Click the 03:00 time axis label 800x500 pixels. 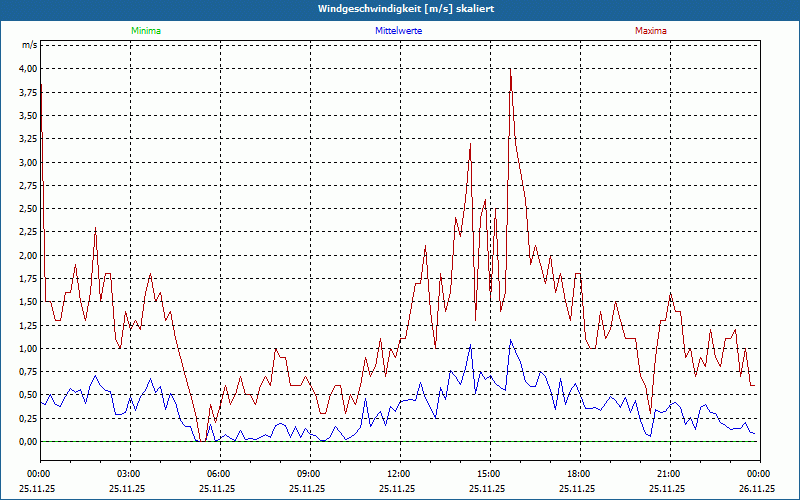click(129, 473)
